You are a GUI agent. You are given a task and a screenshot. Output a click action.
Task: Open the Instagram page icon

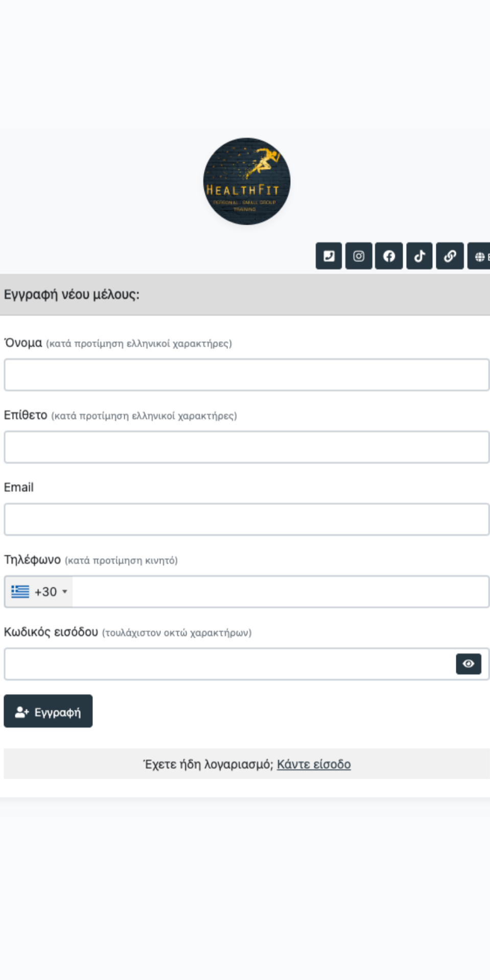click(359, 256)
